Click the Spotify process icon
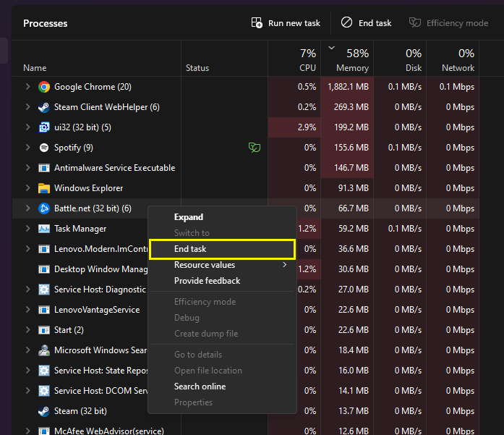 pyautogui.click(x=44, y=148)
